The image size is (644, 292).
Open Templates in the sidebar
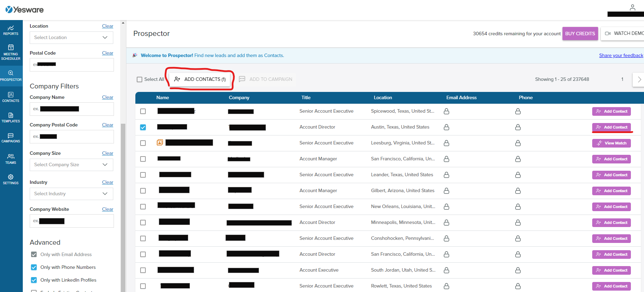point(11,117)
